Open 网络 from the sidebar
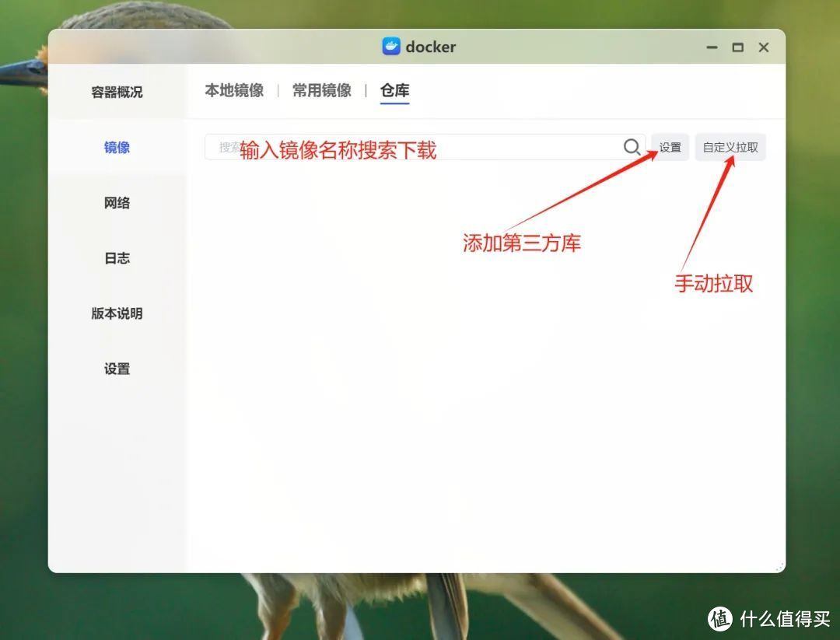This screenshot has width=840, height=640. tap(116, 203)
